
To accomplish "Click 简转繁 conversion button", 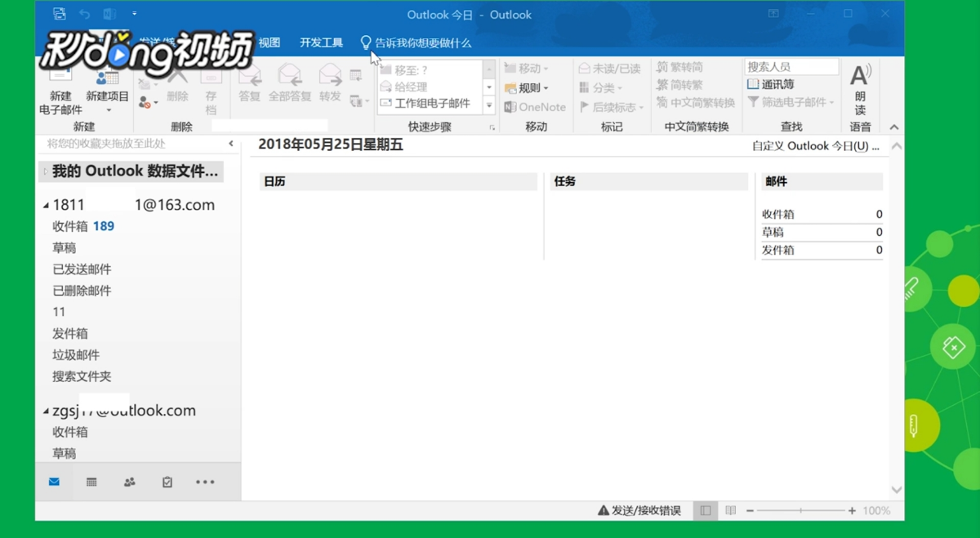I will coord(679,85).
